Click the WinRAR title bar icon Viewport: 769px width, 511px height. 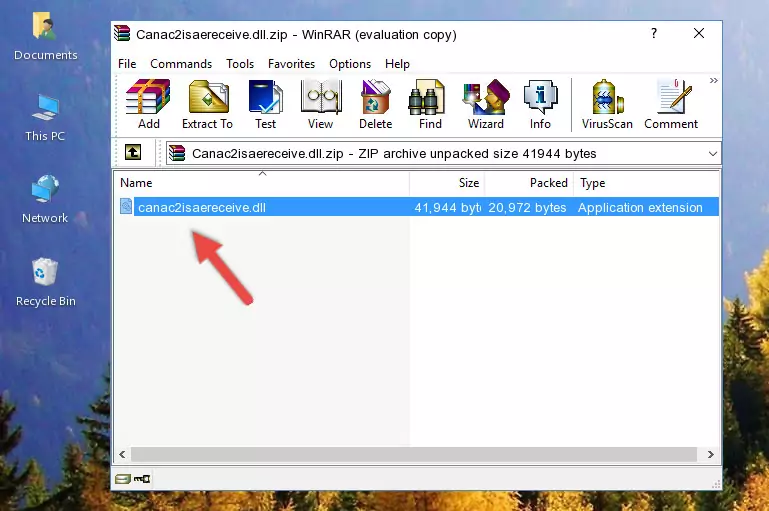(122, 34)
